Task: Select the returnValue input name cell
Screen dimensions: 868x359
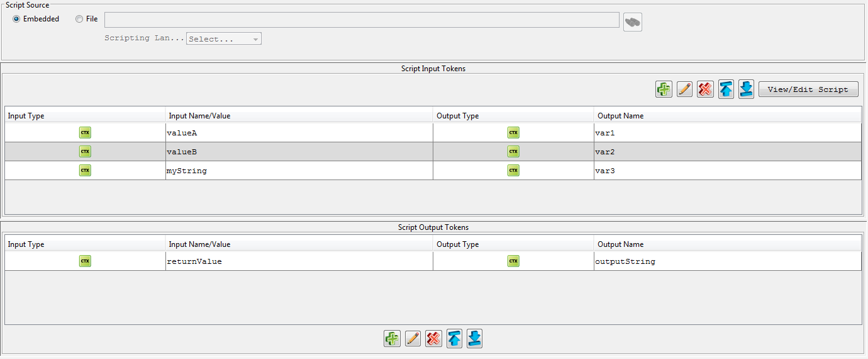Action: 299,261
